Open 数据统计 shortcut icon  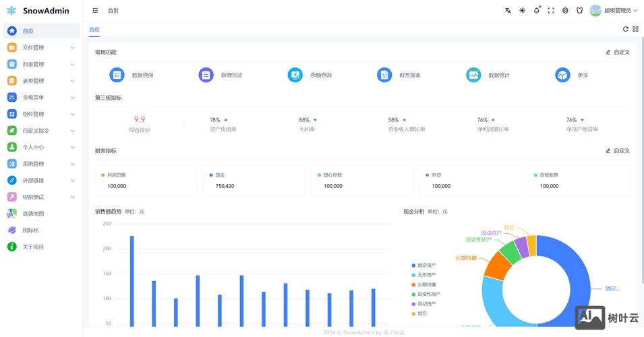(x=473, y=75)
